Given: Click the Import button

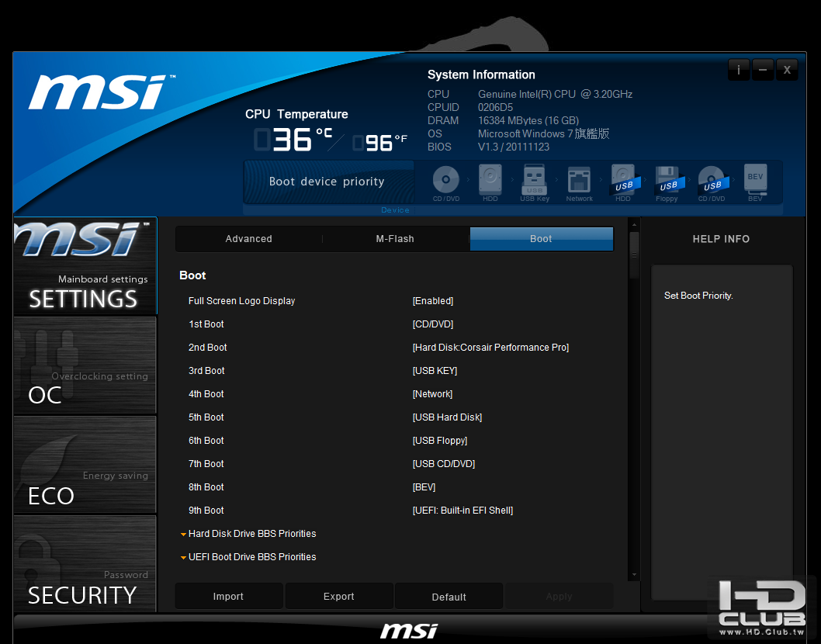Looking at the screenshot, I should coord(228,597).
